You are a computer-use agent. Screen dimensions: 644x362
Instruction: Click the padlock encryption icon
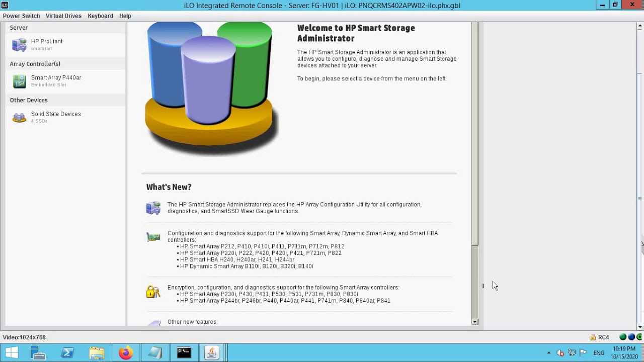pos(153,291)
